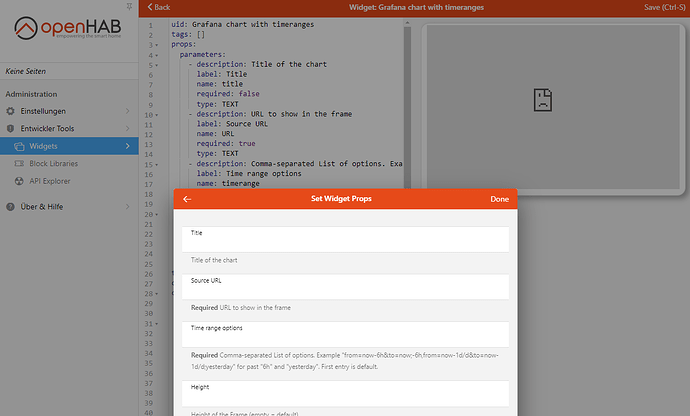This screenshot has width=690, height=416.
Task: Collapse code fold arrow at line 15
Action: coord(157,165)
